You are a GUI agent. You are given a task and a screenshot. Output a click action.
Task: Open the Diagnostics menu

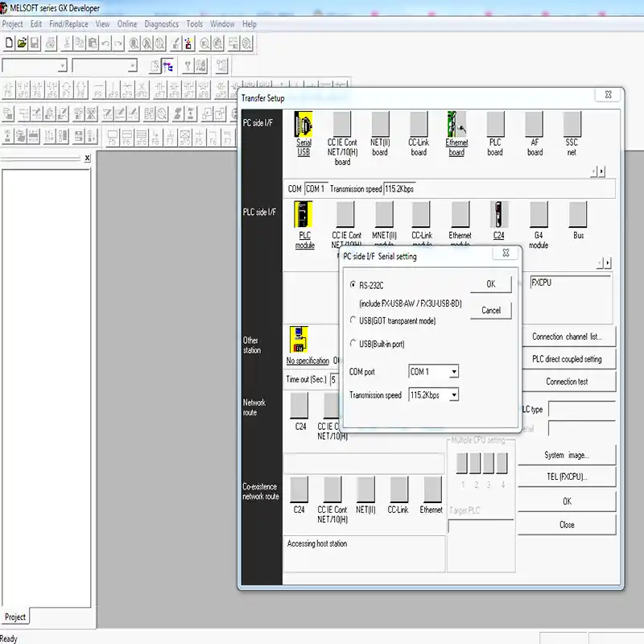(x=161, y=24)
